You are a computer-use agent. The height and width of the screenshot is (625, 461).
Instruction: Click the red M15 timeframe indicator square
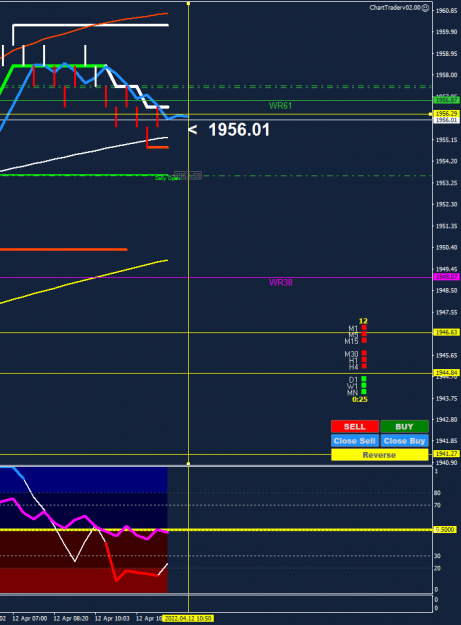click(364, 340)
